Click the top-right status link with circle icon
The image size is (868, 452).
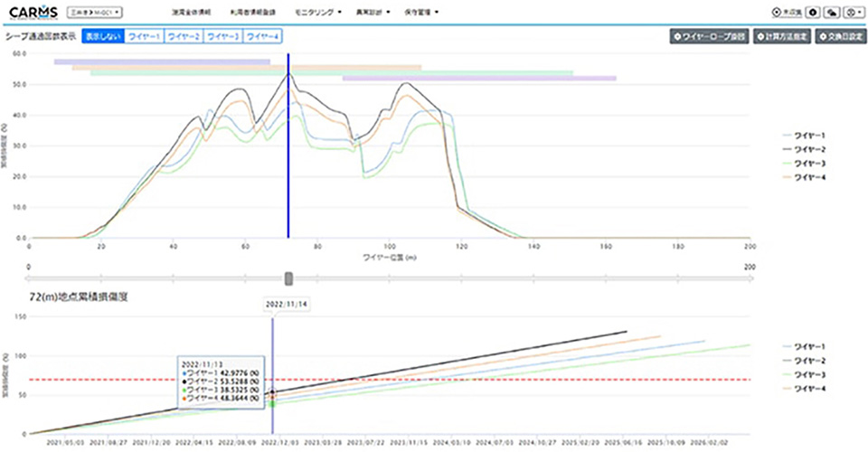click(x=788, y=12)
